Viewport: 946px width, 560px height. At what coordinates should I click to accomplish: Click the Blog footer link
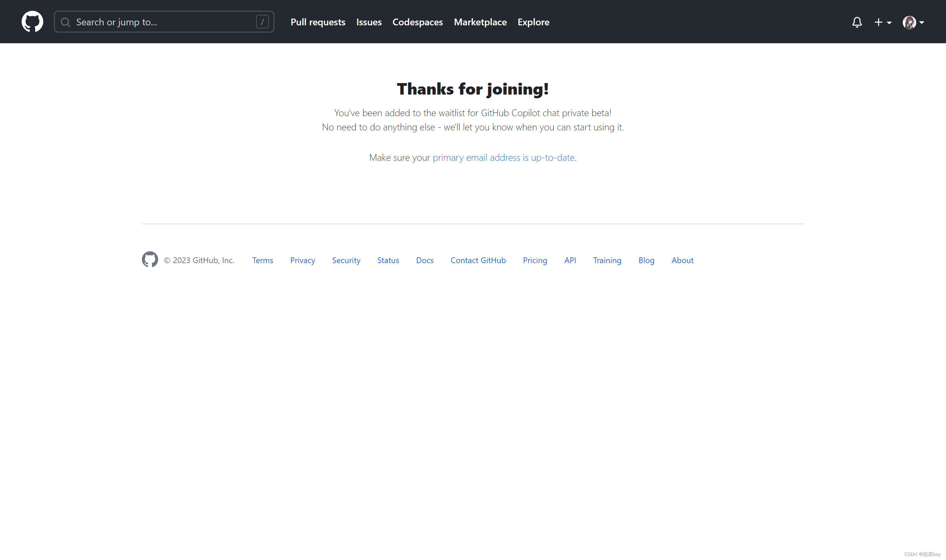646,259
